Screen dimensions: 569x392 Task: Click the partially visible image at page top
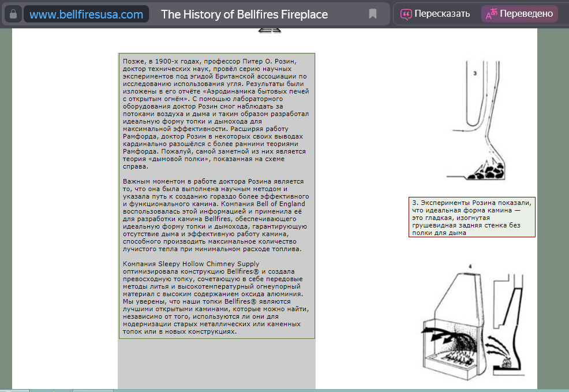269,29
